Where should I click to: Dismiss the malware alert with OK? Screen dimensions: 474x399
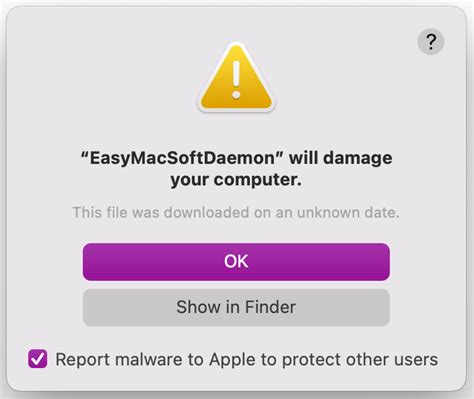[236, 262]
